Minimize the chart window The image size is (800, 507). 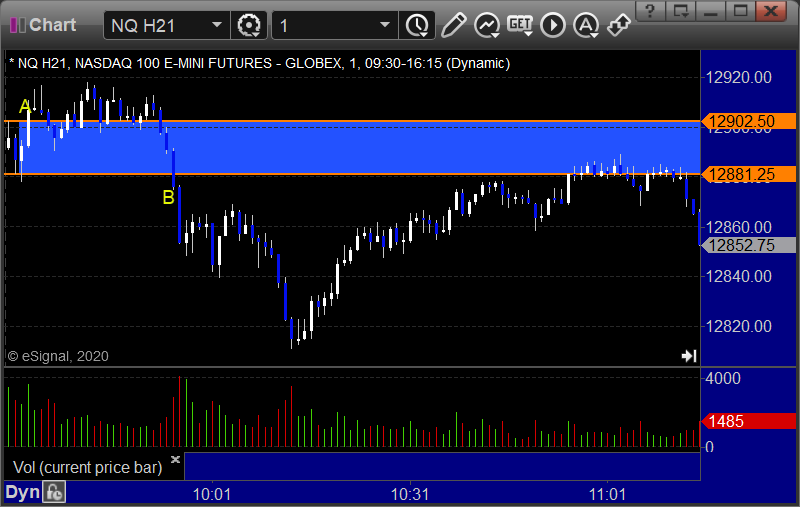tap(711, 11)
